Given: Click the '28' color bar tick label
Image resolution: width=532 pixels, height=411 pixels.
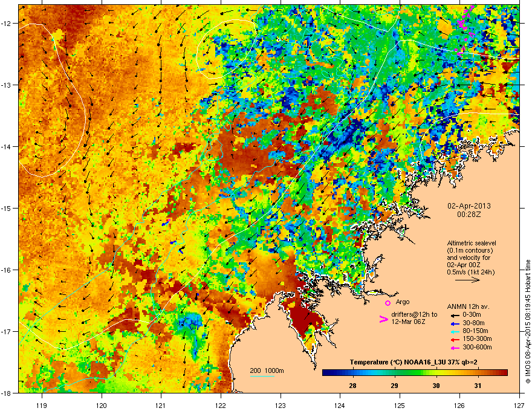Looking at the screenshot, I should point(353,386).
